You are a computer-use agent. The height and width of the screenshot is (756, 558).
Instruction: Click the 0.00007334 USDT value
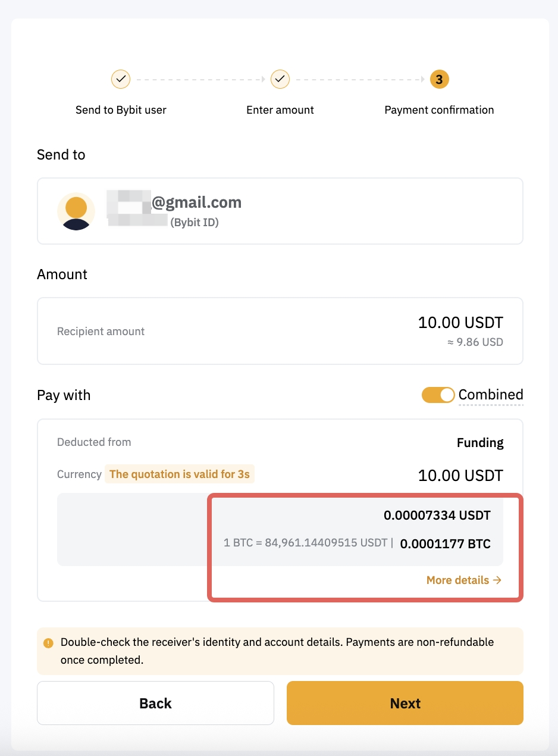pyautogui.click(x=437, y=516)
